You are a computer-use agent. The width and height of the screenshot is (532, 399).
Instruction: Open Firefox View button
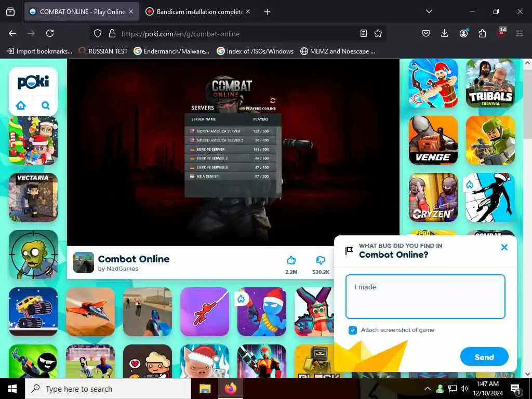10,11
